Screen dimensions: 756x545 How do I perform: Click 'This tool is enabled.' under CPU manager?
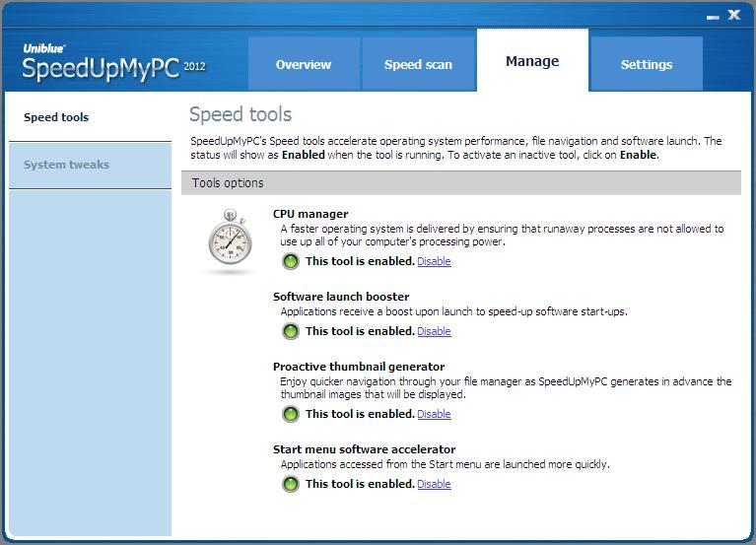pos(360,261)
